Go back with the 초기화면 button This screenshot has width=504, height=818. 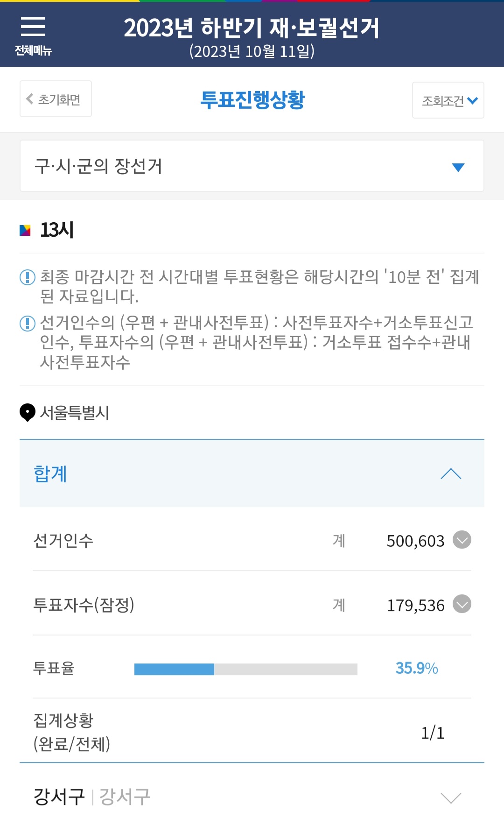pos(56,99)
